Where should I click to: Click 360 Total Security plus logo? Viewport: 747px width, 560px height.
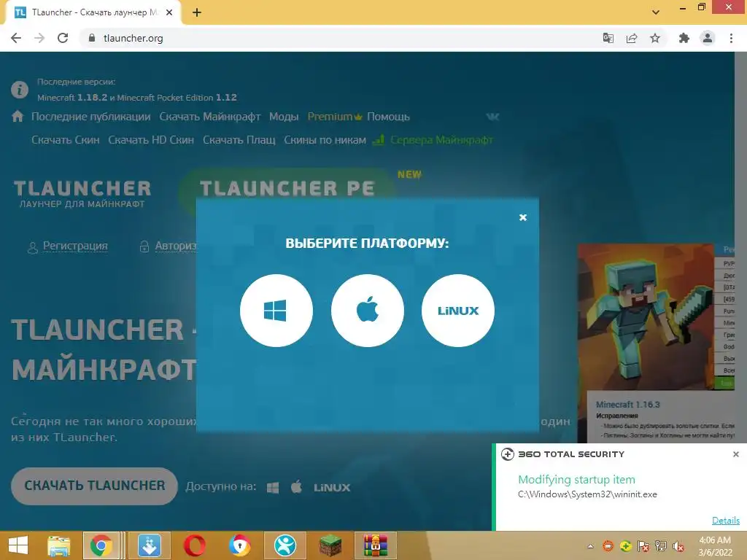click(508, 454)
